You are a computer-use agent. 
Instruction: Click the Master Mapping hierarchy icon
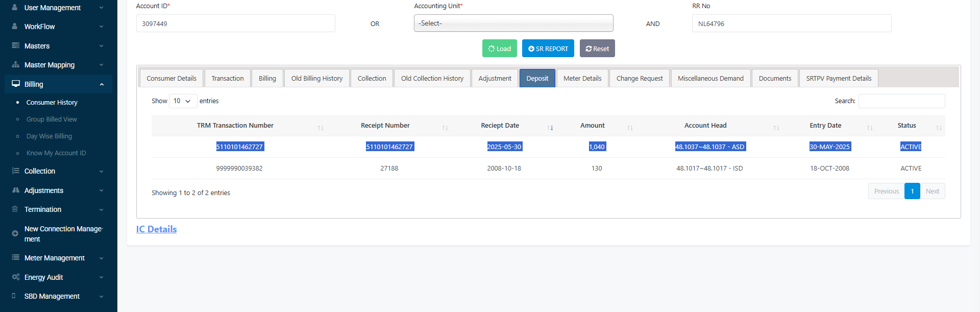(15, 65)
